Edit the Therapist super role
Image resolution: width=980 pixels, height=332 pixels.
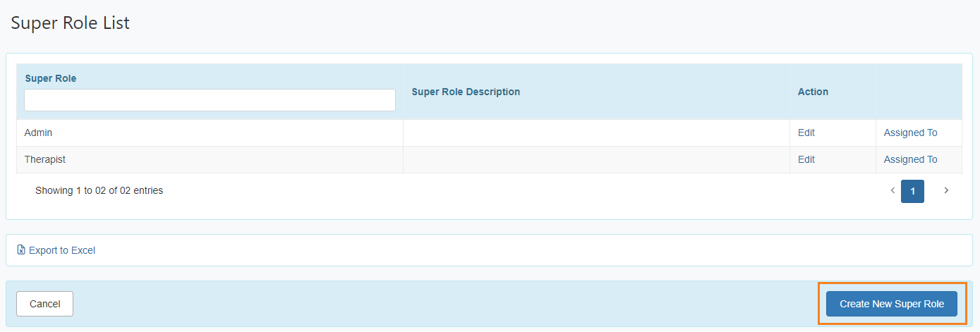pos(806,159)
